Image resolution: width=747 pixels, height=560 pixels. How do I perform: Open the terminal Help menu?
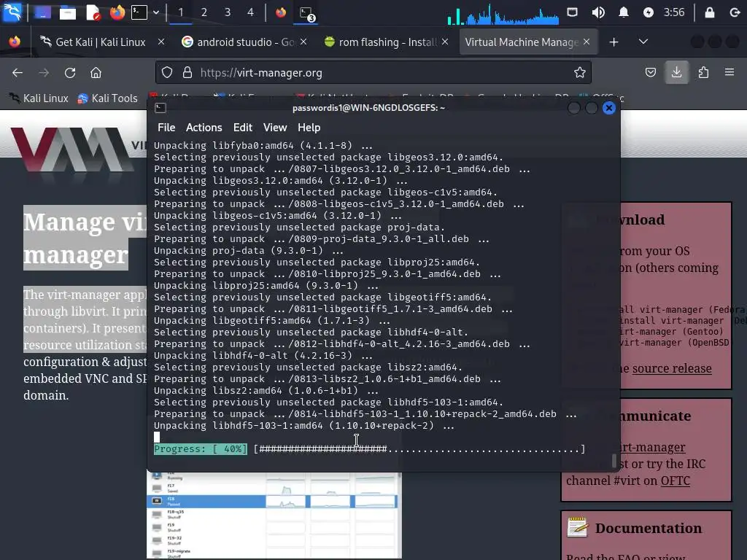[x=309, y=128]
